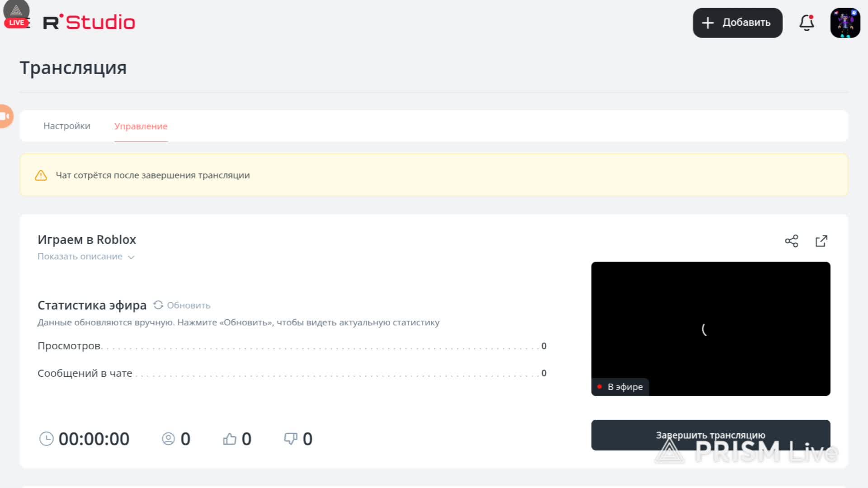Switch to the Настройки tab
The image size is (868, 488).
67,126
